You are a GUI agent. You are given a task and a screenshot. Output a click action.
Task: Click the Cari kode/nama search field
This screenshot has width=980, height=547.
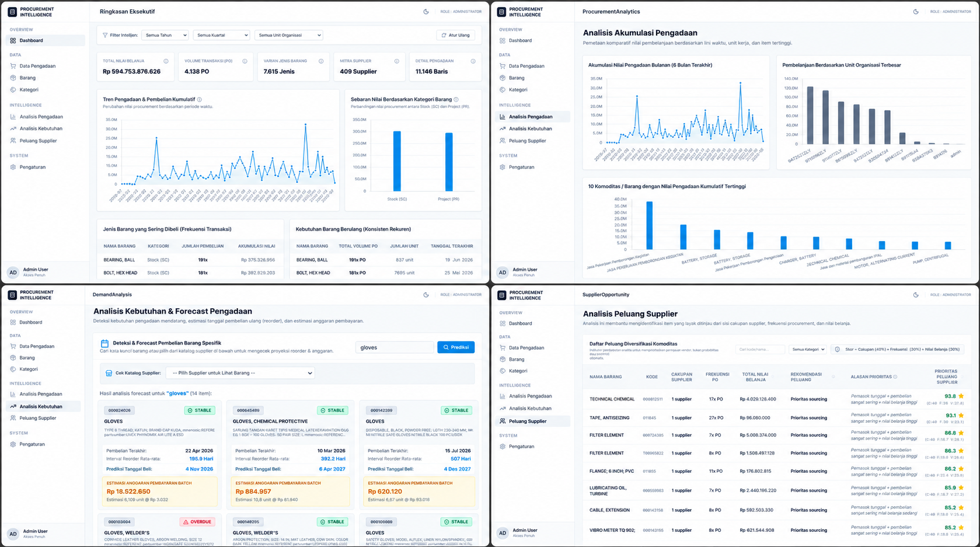click(761, 350)
